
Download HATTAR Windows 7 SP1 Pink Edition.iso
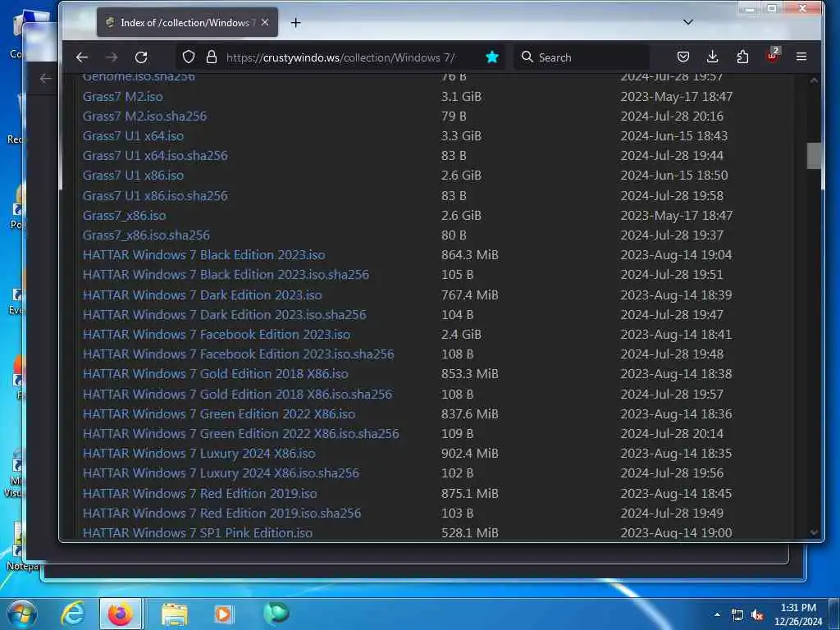click(198, 533)
